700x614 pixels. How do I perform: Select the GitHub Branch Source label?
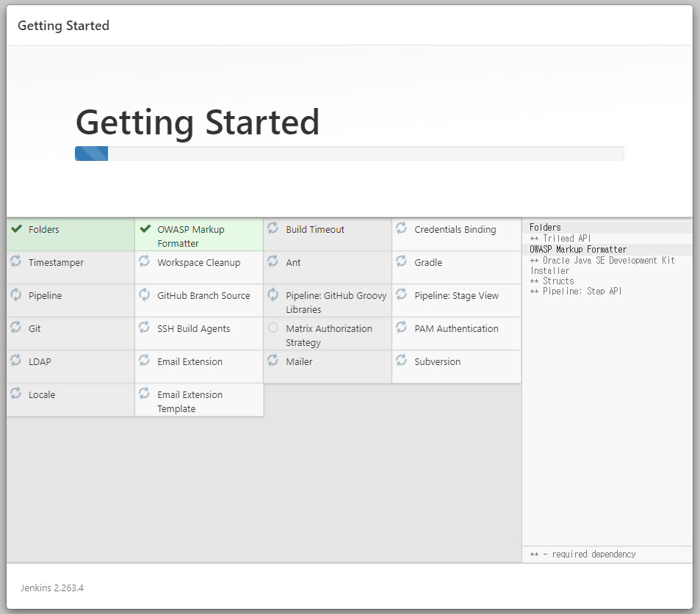[x=203, y=295]
